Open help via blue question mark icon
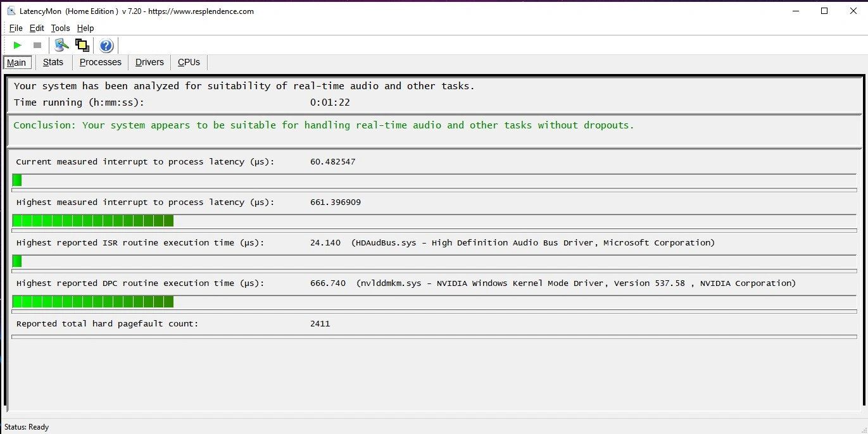The height and width of the screenshot is (434, 868). click(106, 45)
